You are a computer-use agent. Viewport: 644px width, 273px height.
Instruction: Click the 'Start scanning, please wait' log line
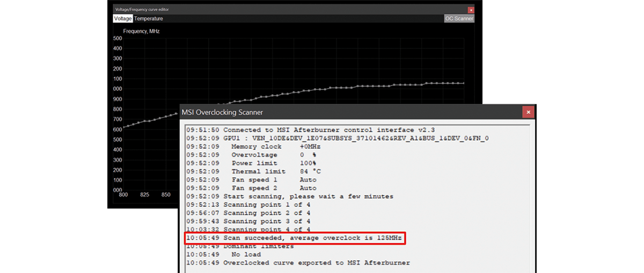289,197
